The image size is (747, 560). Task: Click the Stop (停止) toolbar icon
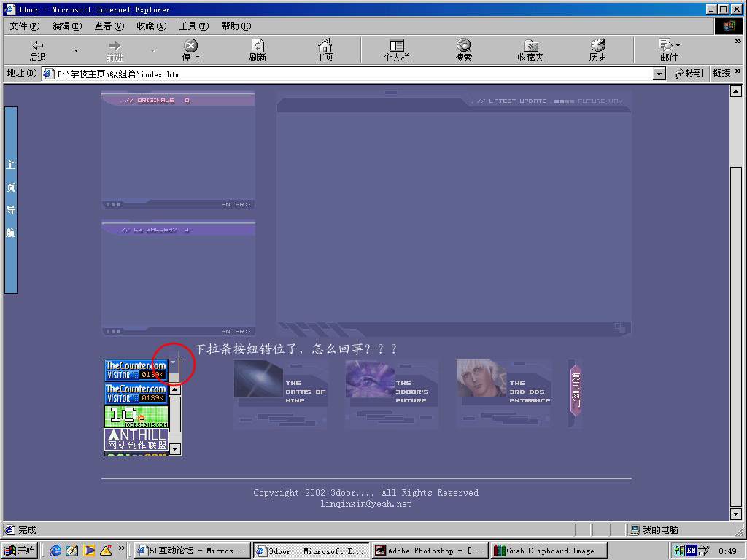pos(190,50)
